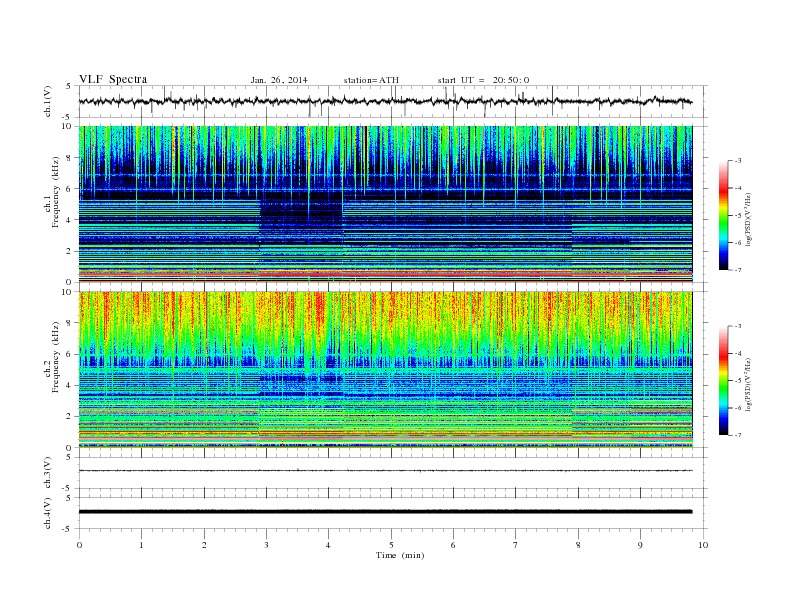
Task: Click the time axis tick label "10"
Action: tap(703, 545)
